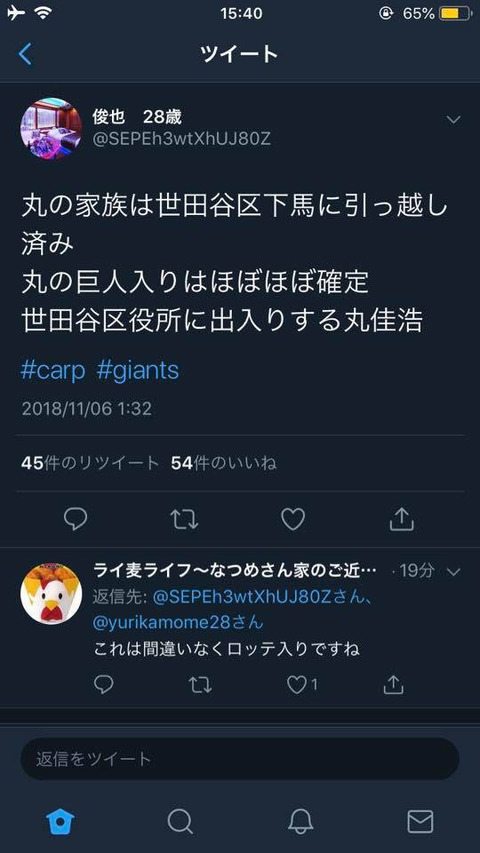480x853 pixels.
Task: Tap the back arrow icon
Action: point(25,54)
